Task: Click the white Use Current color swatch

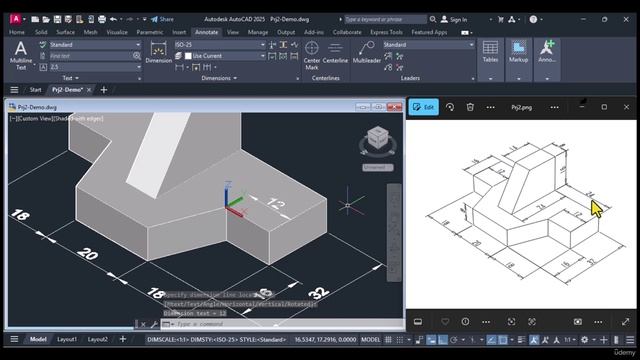Action: click(188, 56)
